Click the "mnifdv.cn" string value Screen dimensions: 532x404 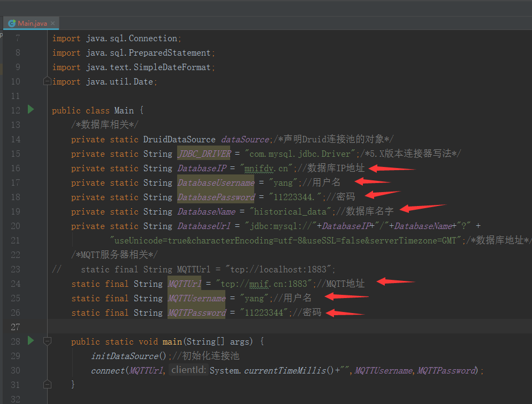(266, 168)
